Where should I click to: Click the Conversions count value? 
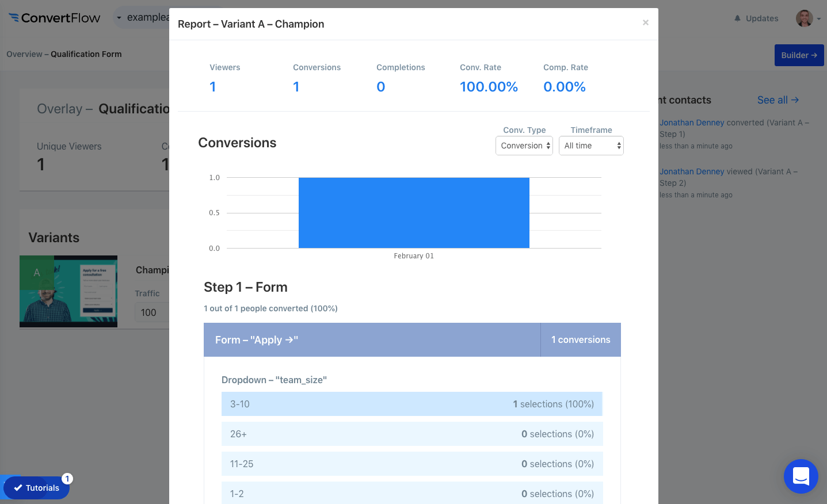click(x=296, y=87)
